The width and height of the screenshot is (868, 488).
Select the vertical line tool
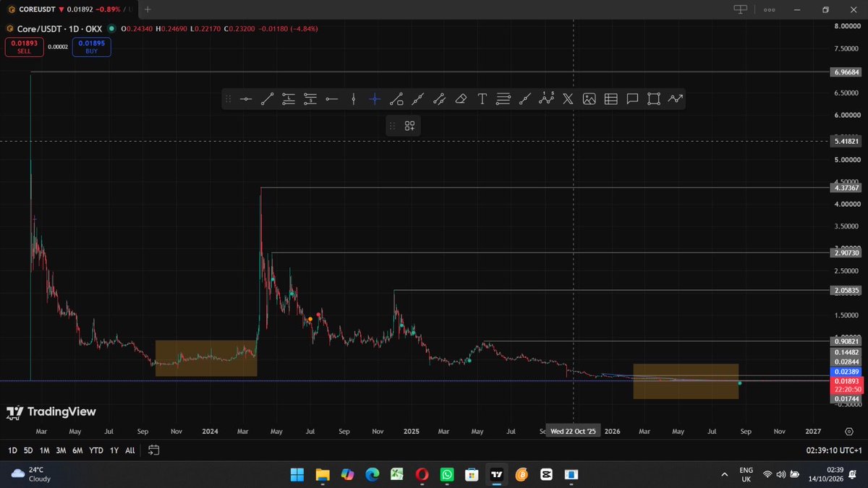click(x=353, y=99)
